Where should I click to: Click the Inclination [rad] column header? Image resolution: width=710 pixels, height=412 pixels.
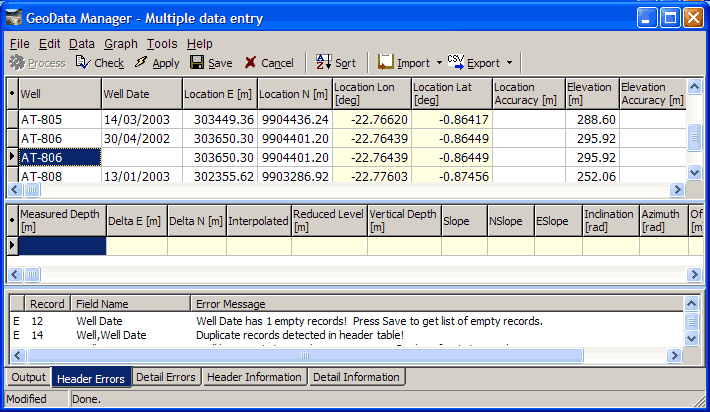coord(611,220)
